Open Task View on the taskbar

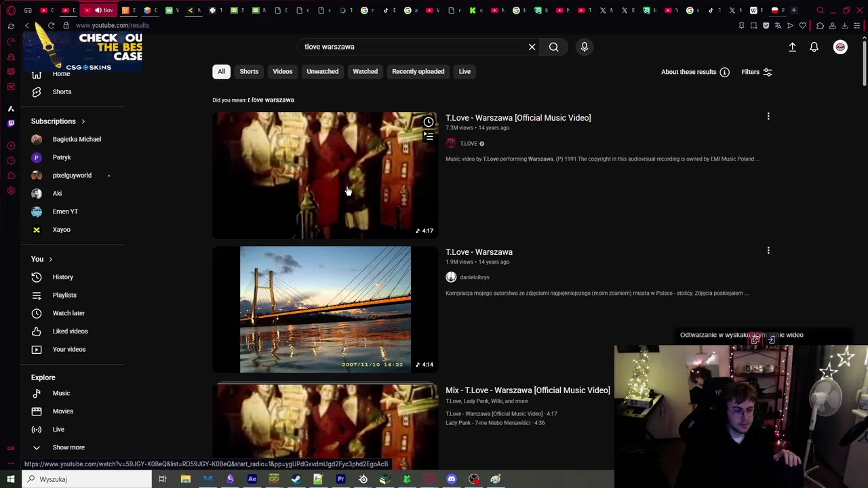click(163, 479)
